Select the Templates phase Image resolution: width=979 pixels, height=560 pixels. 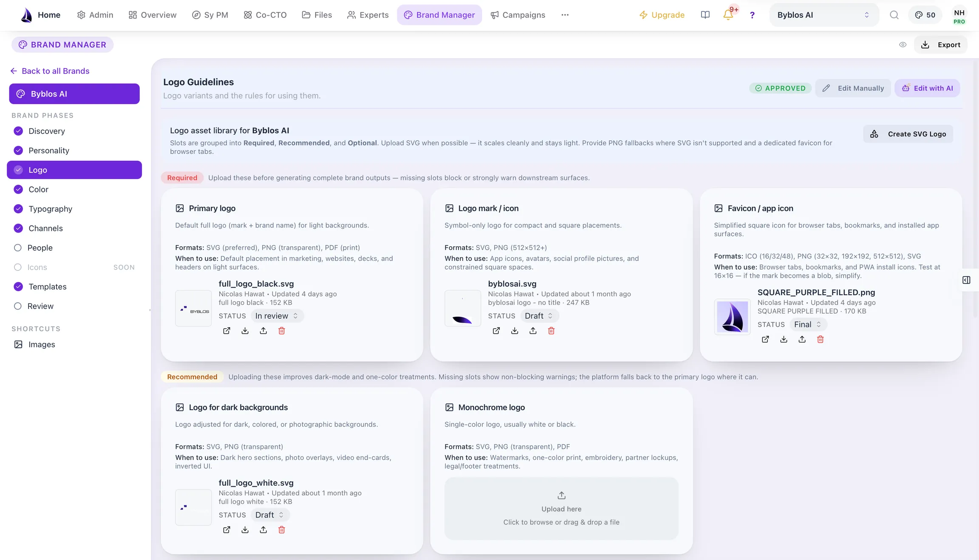(74, 287)
